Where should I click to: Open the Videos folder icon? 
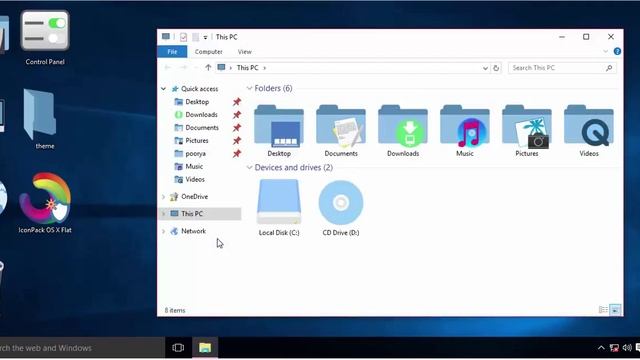click(589, 131)
